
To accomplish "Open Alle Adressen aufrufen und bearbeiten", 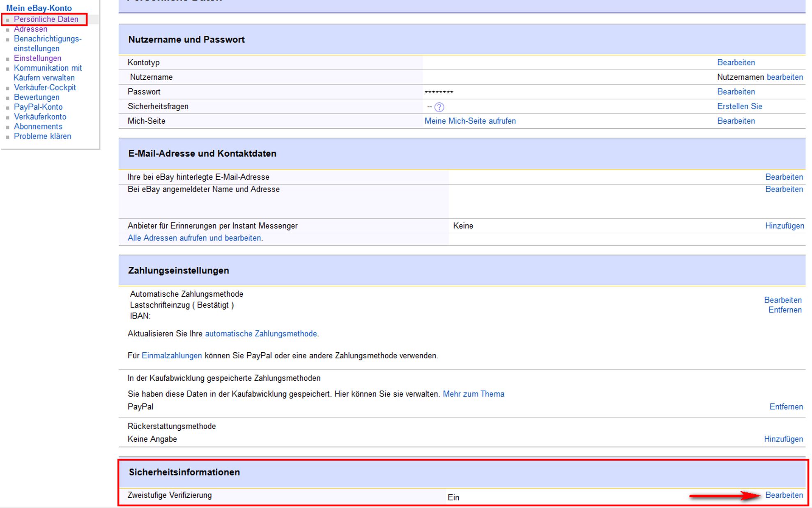I will [x=194, y=238].
